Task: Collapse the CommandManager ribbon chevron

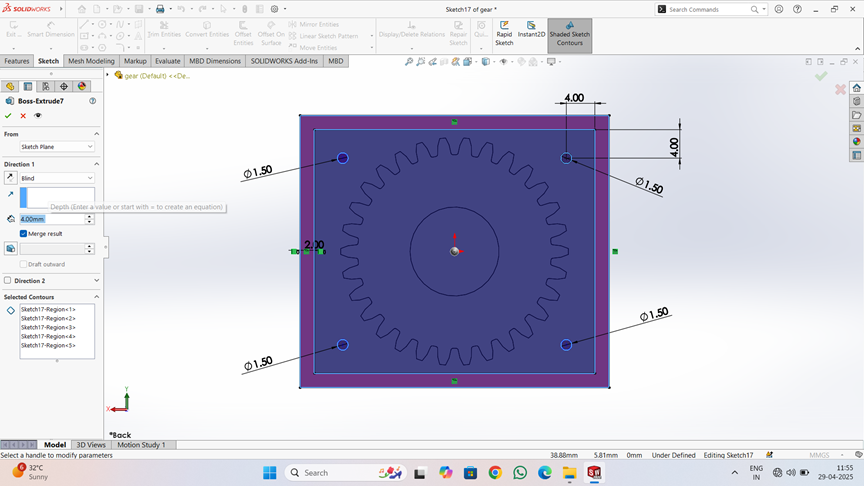Action: click(x=857, y=48)
